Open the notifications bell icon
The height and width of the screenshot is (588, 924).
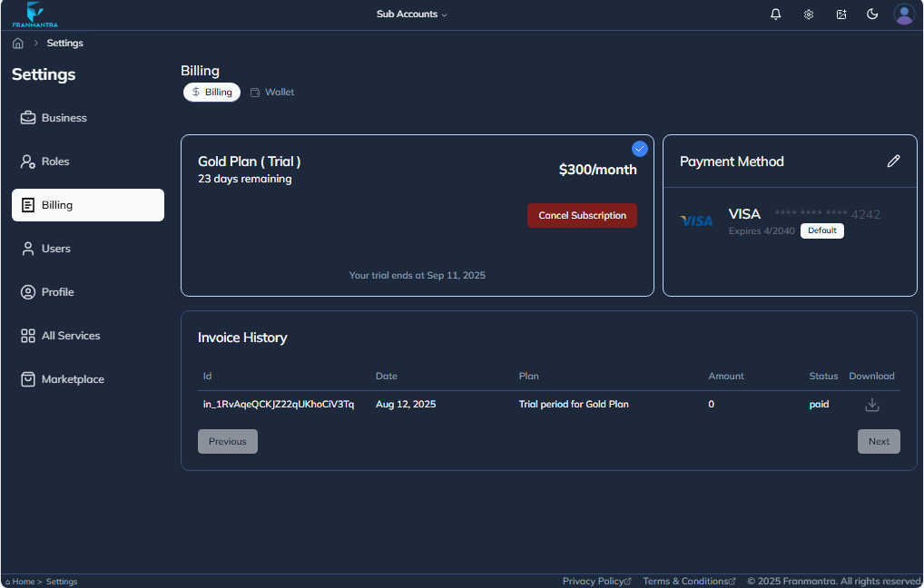tap(775, 14)
